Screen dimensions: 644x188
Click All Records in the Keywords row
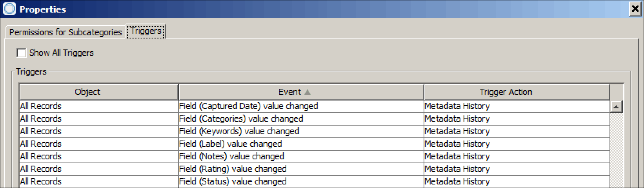[x=41, y=131]
